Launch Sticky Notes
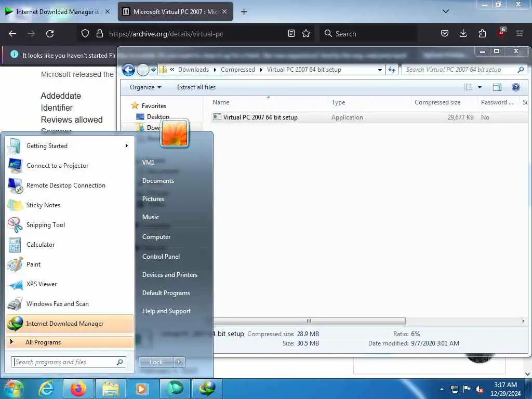This screenshot has height=399, width=532. (x=70, y=205)
